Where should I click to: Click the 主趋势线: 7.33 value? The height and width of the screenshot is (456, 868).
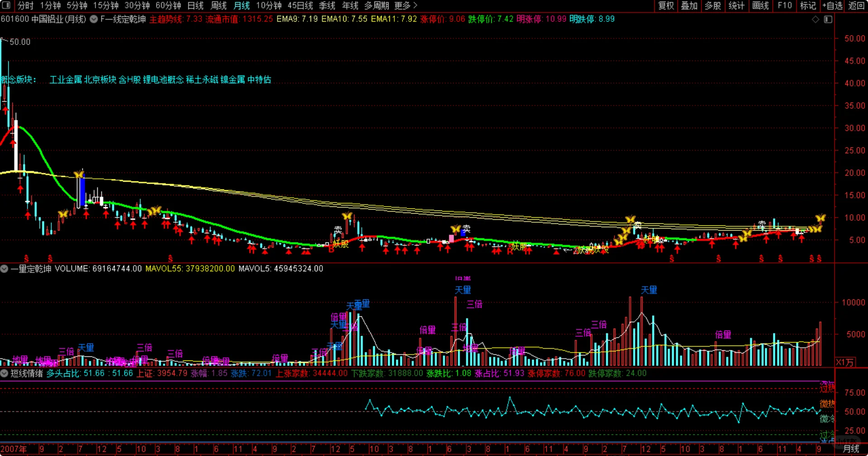[176, 19]
